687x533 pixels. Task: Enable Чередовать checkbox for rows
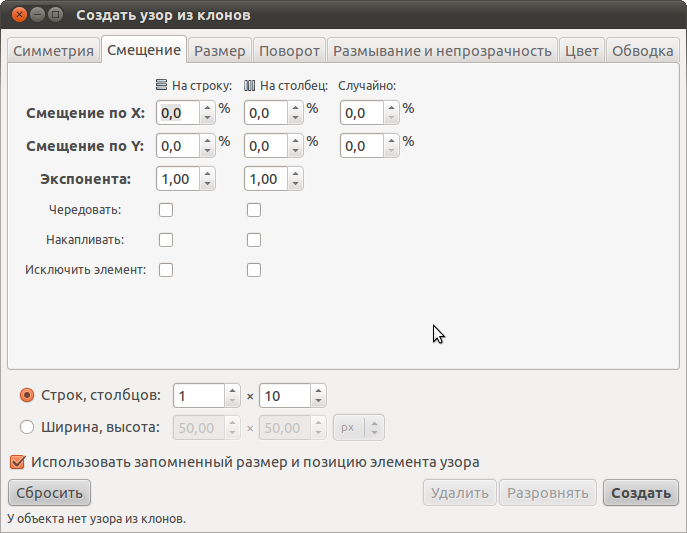click(166, 210)
